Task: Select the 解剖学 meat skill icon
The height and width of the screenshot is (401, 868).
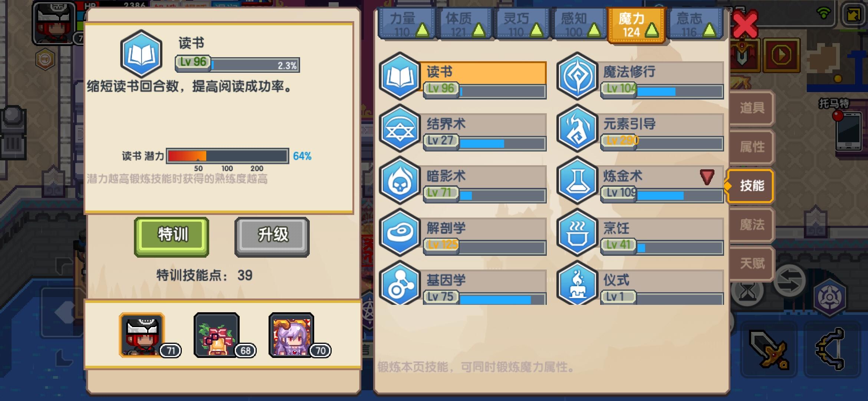Action: (x=400, y=232)
